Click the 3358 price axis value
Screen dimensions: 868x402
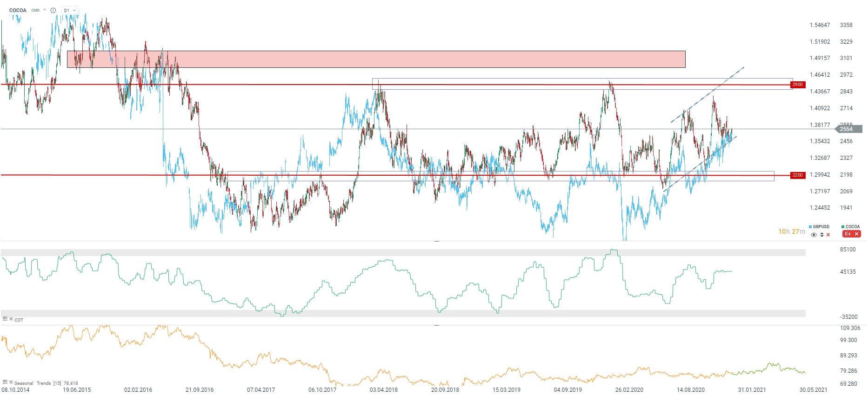click(x=846, y=25)
